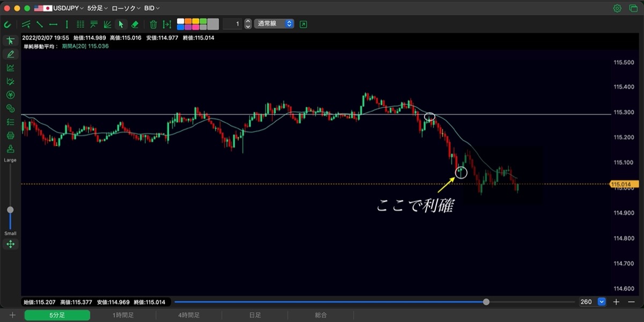Click the four-way move arrows button
Screen dimensions: 644x322
coord(10,244)
